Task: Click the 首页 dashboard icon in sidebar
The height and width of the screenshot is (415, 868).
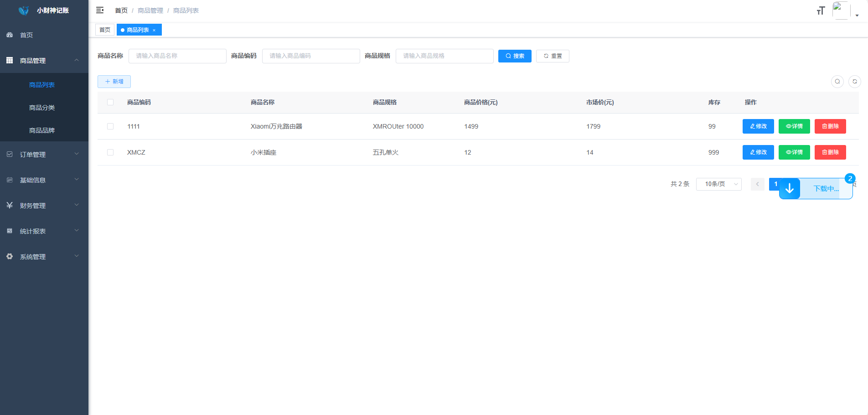Action: [x=10, y=35]
